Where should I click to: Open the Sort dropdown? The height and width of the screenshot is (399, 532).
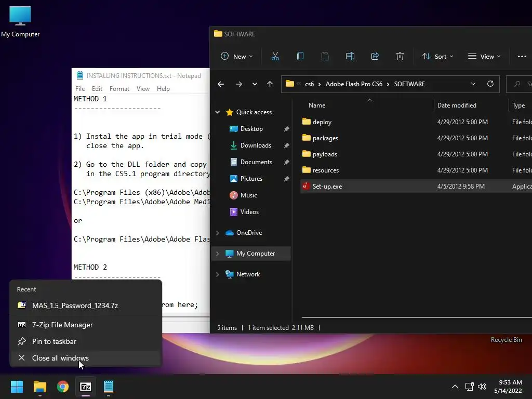[x=437, y=56]
